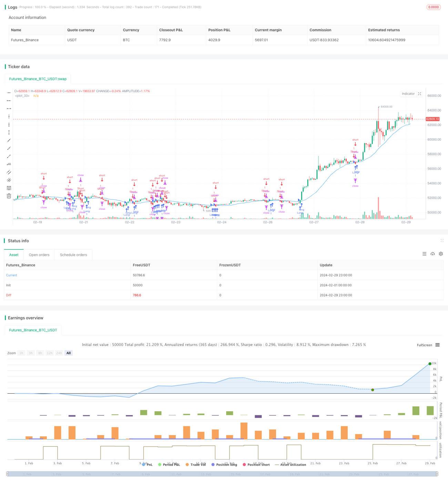Click the 0.0000 red badge in Logs header
Image resolution: width=448 pixels, height=484 pixels.
click(434, 7)
